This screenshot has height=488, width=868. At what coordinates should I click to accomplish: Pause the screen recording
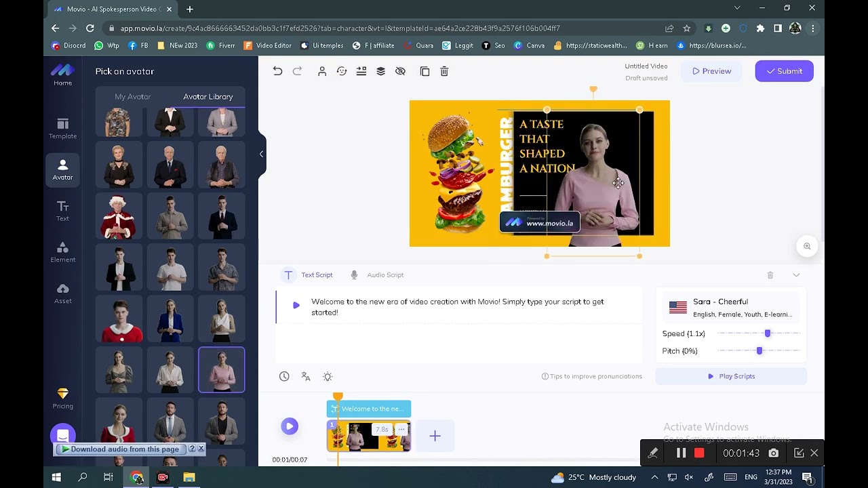(x=681, y=453)
